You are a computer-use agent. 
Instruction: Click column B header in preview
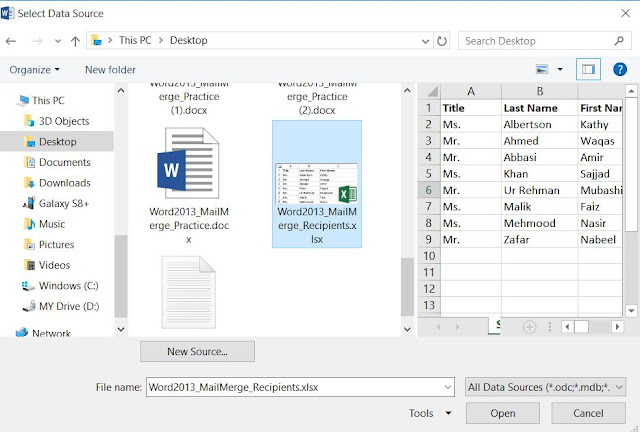tap(540, 91)
